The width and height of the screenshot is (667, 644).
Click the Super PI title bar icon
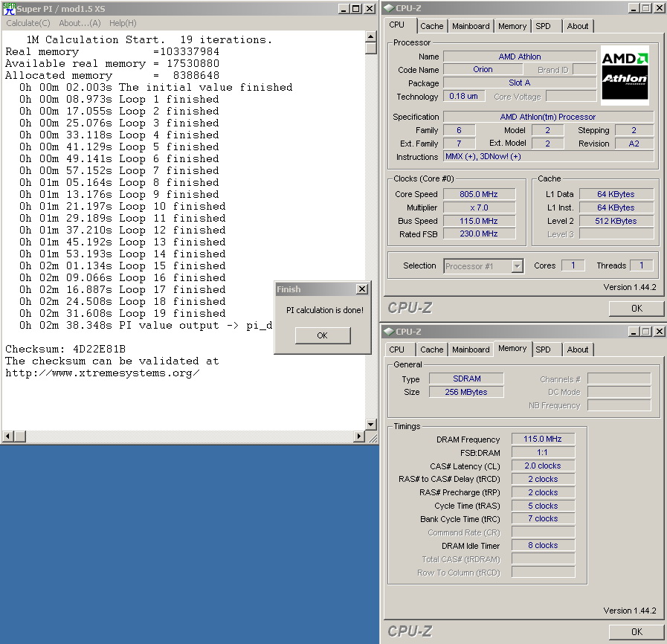coord(9,8)
